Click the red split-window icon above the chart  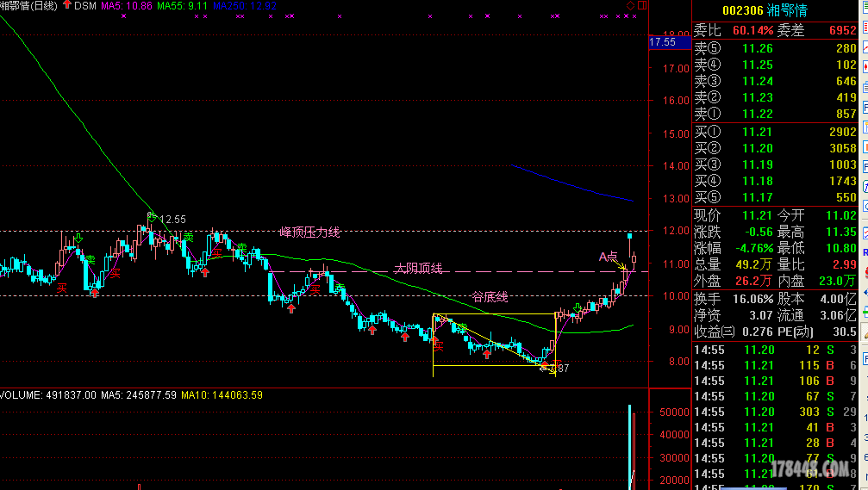coord(642,5)
